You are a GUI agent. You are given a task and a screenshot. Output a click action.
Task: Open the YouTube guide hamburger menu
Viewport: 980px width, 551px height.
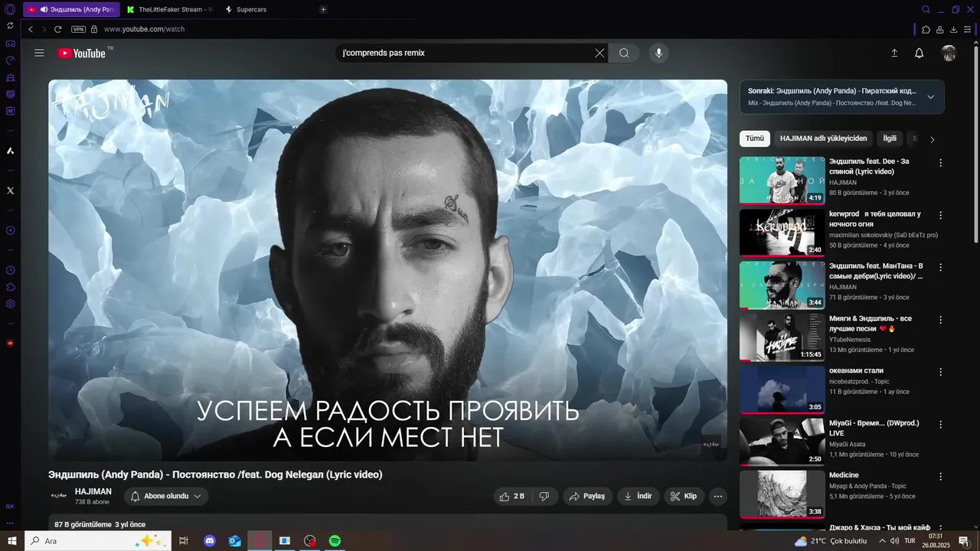click(x=39, y=53)
